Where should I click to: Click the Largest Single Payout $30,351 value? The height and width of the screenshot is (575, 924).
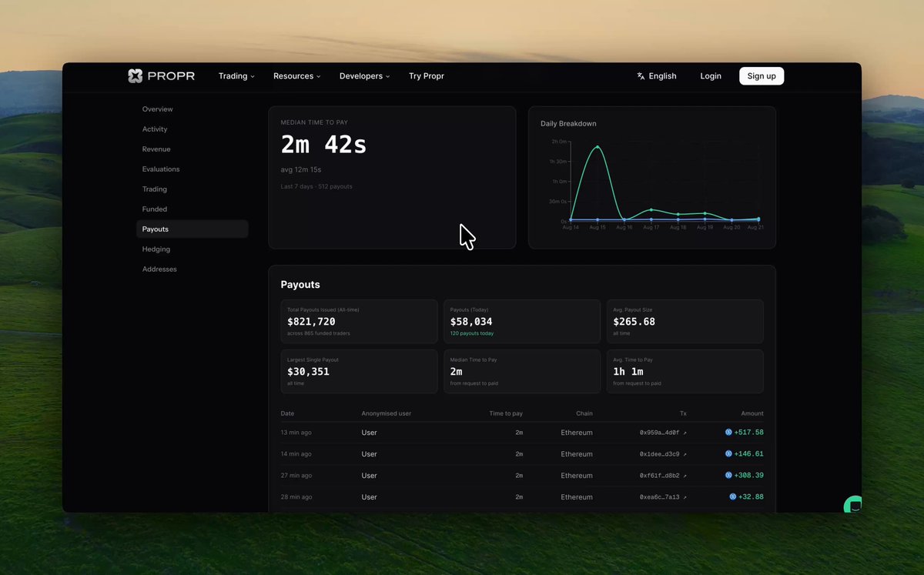pyautogui.click(x=308, y=372)
